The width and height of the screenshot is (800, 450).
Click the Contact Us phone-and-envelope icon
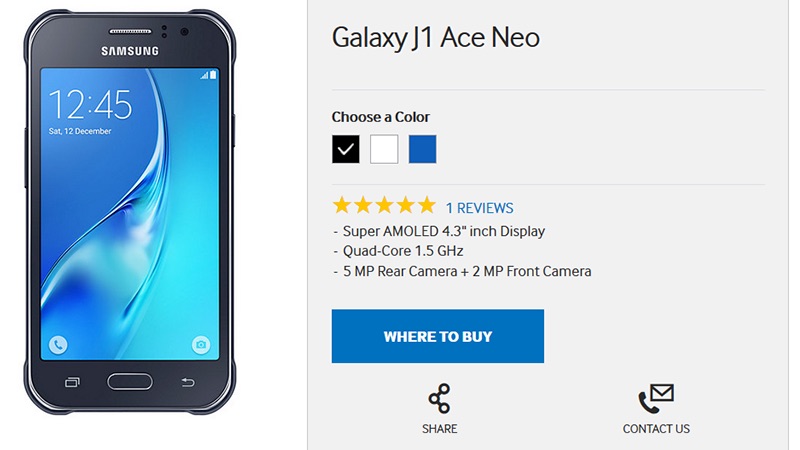656,399
